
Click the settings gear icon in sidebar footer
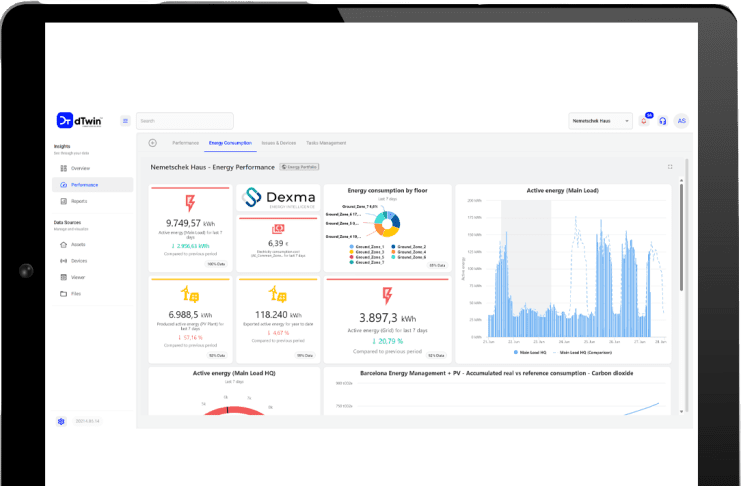point(61,421)
